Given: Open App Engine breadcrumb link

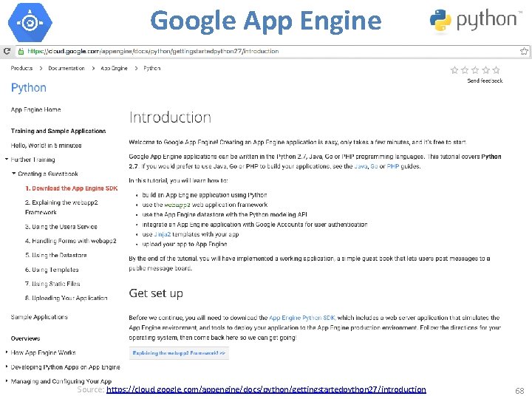Looking at the screenshot, I should (114, 68).
